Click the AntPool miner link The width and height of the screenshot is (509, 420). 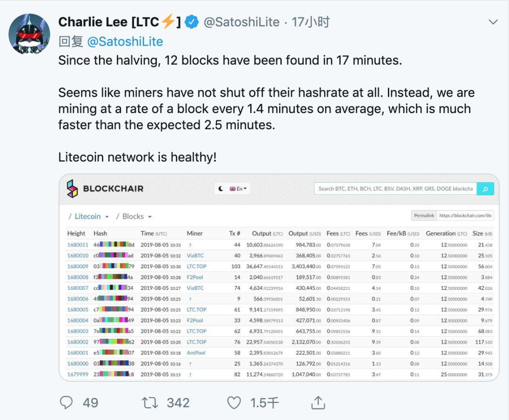click(196, 353)
